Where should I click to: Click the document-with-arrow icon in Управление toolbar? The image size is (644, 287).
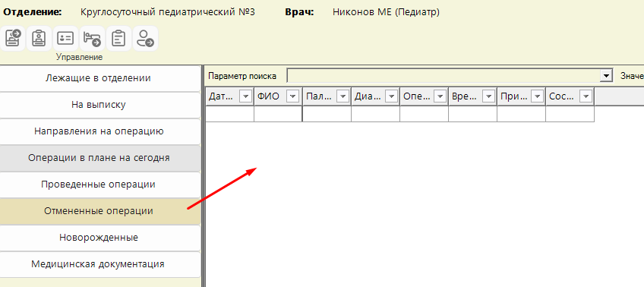coord(13,38)
